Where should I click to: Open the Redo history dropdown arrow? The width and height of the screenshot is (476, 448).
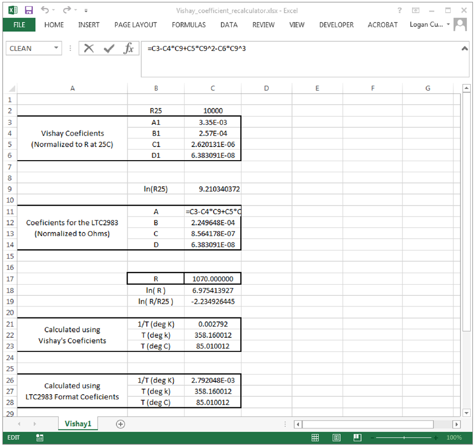tap(76, 11)
